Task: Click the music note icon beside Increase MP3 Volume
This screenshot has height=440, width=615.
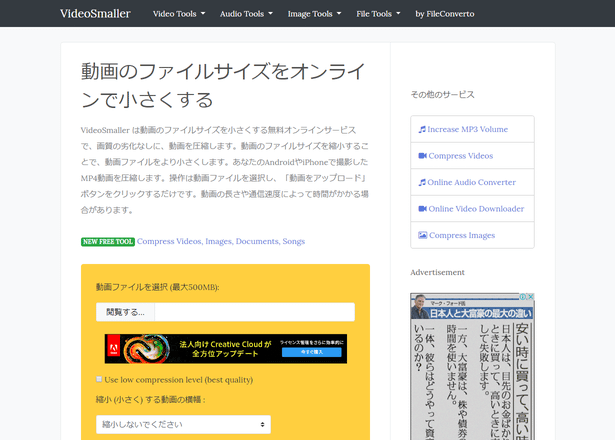Action: pos(422,129)
